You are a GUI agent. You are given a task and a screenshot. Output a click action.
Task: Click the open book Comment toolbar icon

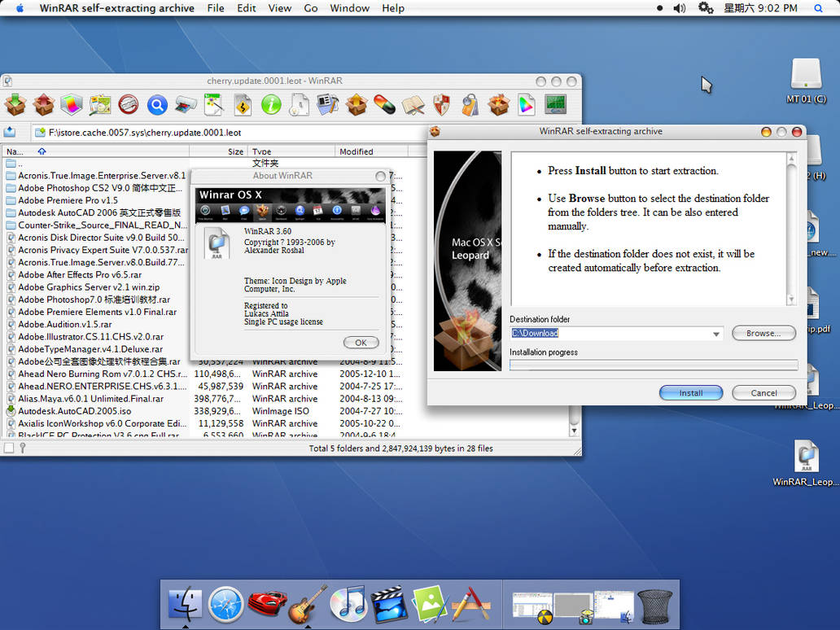tap(413, 105)
